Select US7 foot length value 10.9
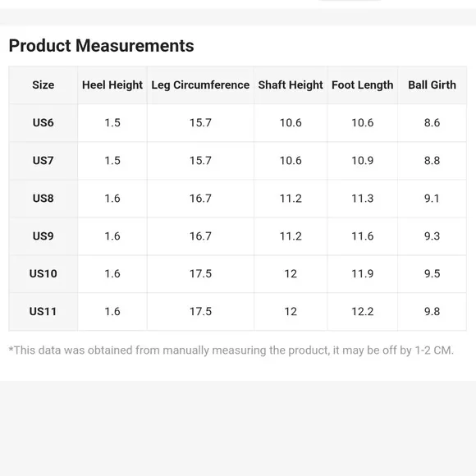 pos(363,160)
